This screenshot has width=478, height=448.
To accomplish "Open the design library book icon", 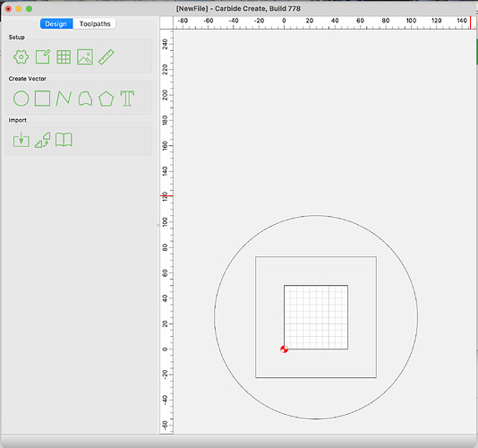I will [64, 140].
